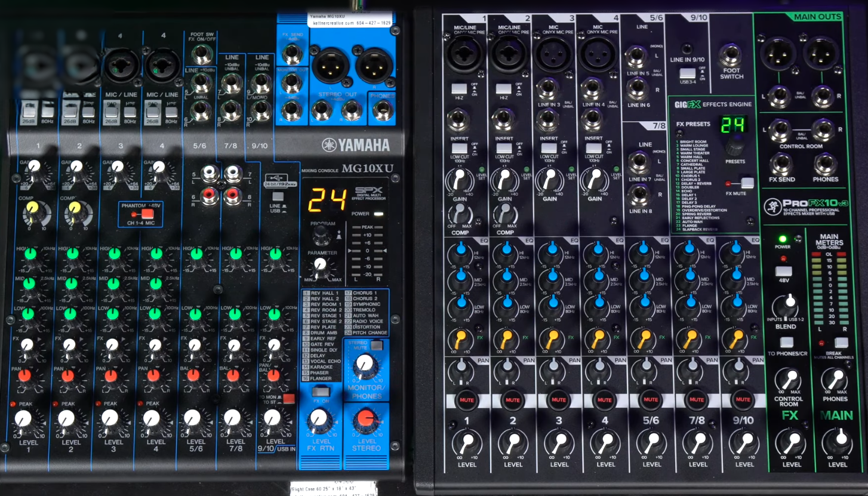
Task: Turn the Yamaha PROGRAM selector knob
Action: pos(322,235)
